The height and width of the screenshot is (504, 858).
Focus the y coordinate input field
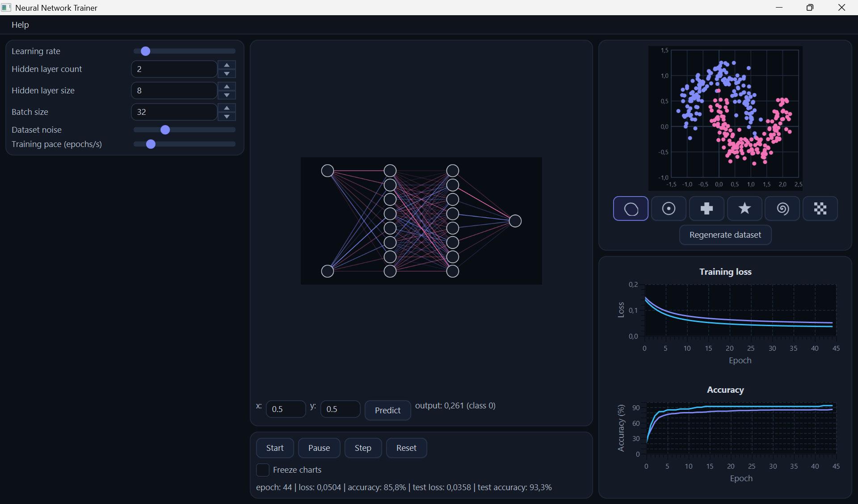click(x=341, y=409)
